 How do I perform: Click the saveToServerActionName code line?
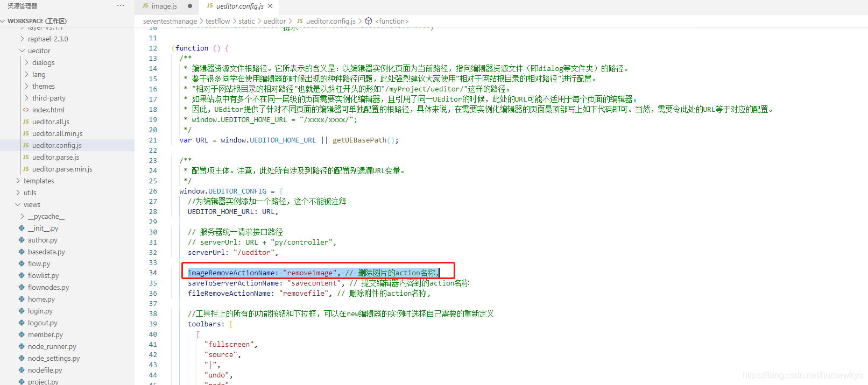[328, 283]
